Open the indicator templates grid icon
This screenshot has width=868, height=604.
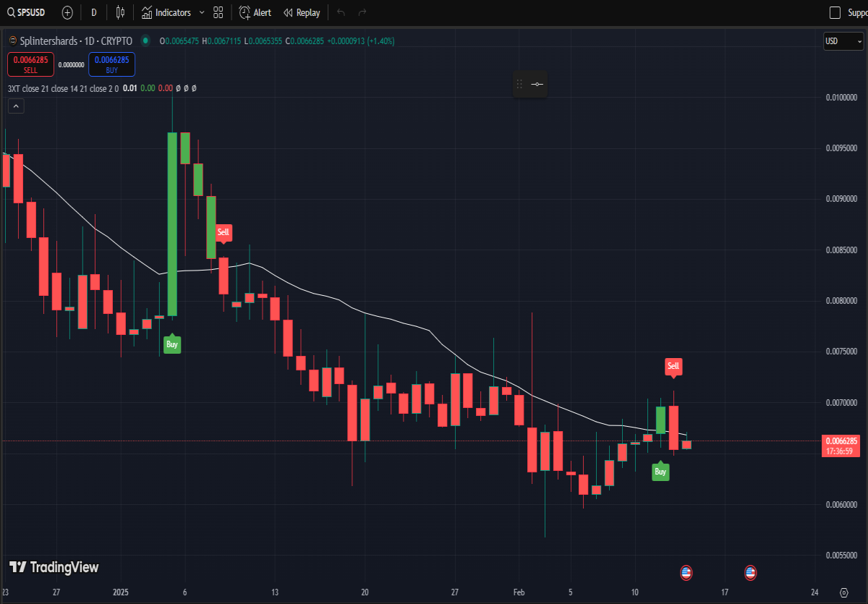click(x=218, y=12)
